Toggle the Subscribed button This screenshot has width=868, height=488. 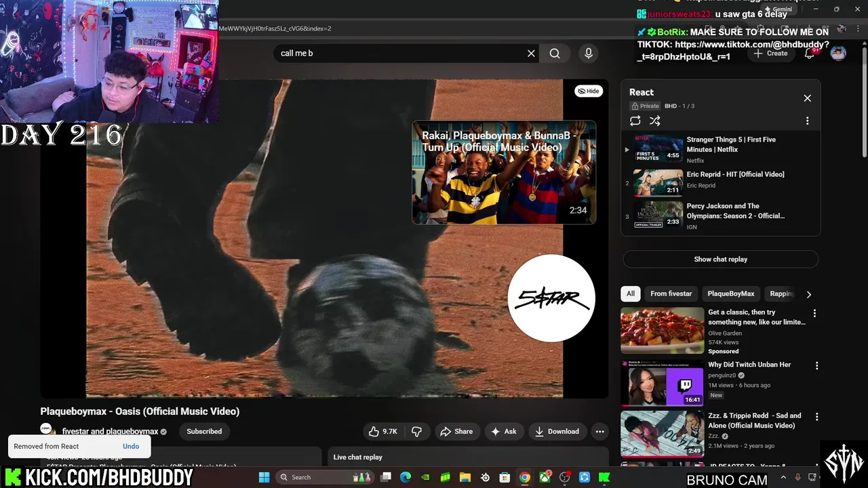(204, 431)
